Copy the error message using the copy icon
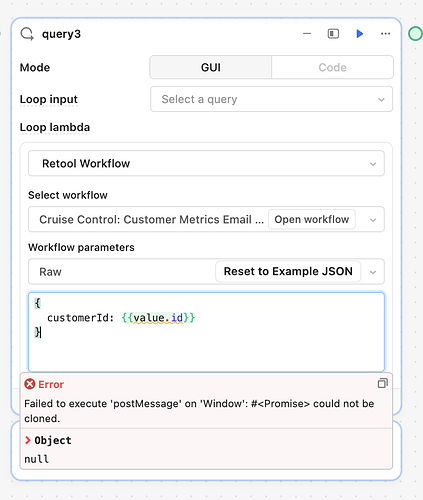This screenshot has height=500, width=423. pos(382,383)
